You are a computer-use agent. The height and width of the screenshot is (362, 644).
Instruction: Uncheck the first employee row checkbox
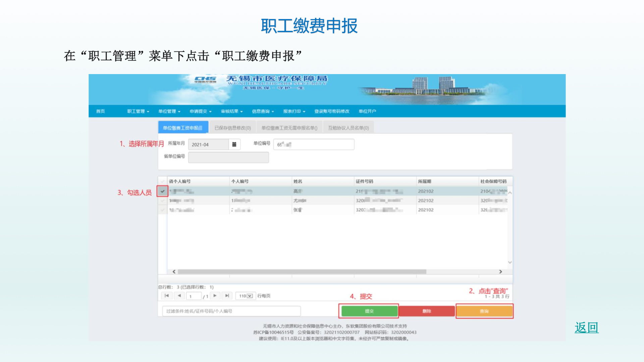click(x=163, y=191)
